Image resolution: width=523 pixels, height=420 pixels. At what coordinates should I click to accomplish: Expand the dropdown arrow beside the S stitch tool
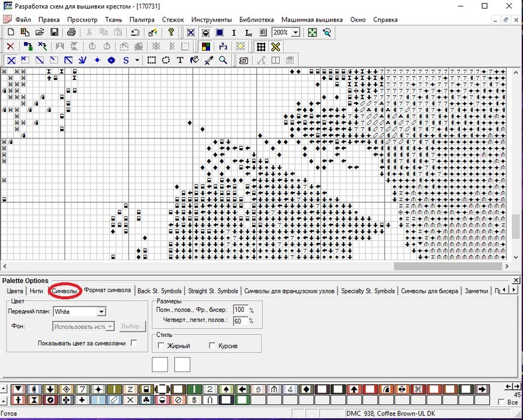click(x=137, y=60)
